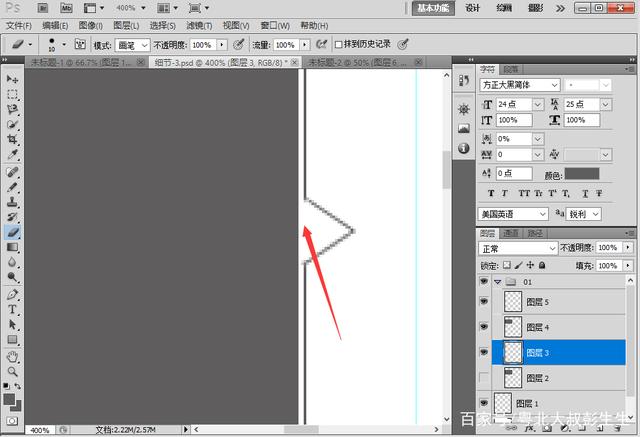Open the anti-aliasing dropdown 锐利
640x437 pixels.
[x=584, y=214]
